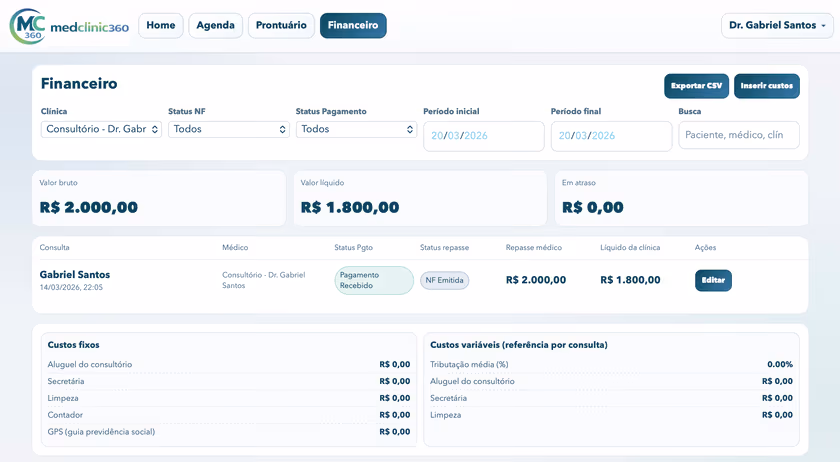Select patient name Gabriel Santos
The height and width of the screenshot is (462, 840).
pyautogui.click(x=74, y=274)
